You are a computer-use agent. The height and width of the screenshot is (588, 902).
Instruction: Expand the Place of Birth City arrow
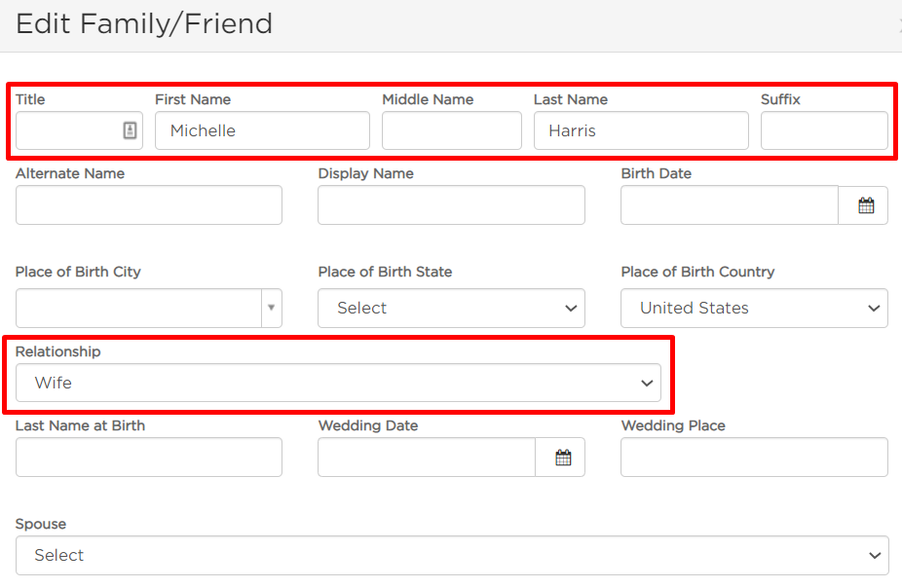point(272,308)
